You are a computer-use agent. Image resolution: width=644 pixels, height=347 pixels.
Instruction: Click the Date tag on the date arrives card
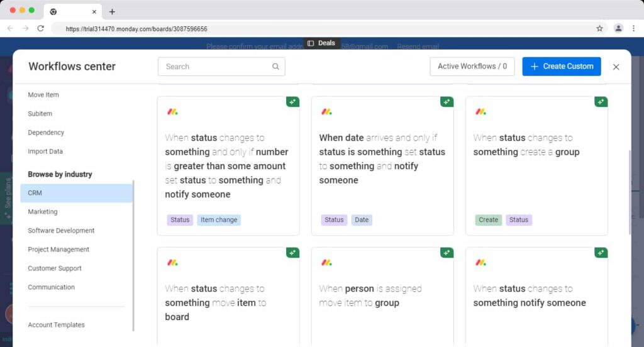tap(362, 220)
